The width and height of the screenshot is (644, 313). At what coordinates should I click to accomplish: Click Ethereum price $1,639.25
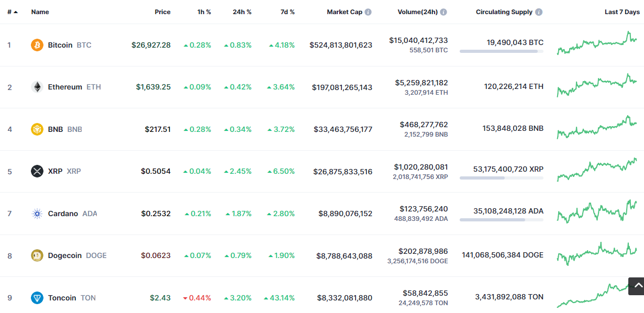point(153,87)
